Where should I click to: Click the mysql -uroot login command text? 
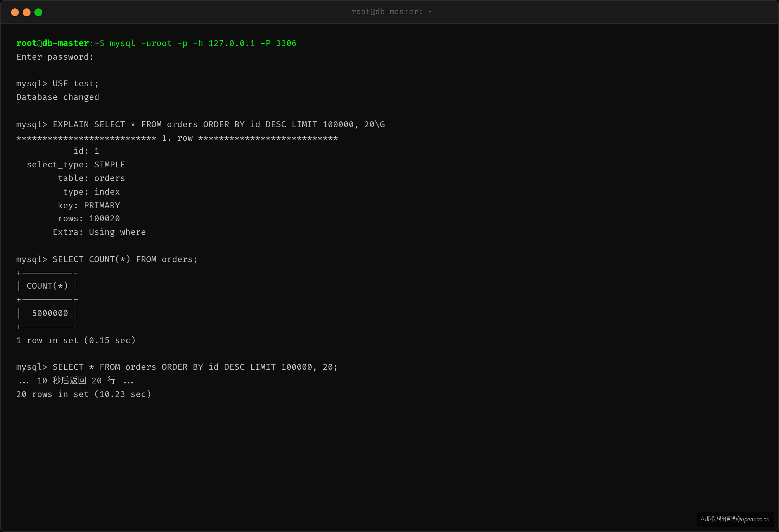(x=203, y=43)
